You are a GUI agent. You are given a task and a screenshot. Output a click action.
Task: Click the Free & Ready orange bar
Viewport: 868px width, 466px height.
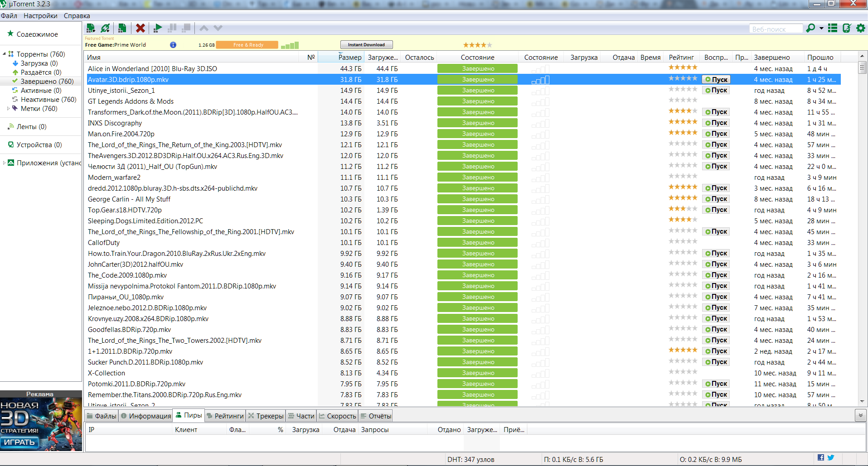(247, 45)
